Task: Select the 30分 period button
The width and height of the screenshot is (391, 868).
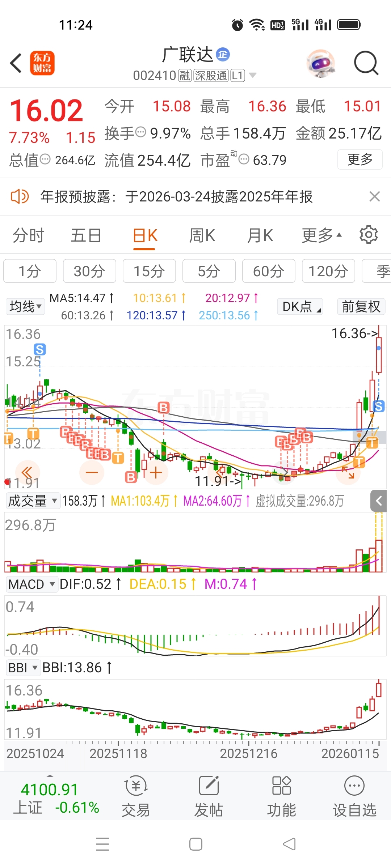Action: pyautogui.click(x=89, y=271)
